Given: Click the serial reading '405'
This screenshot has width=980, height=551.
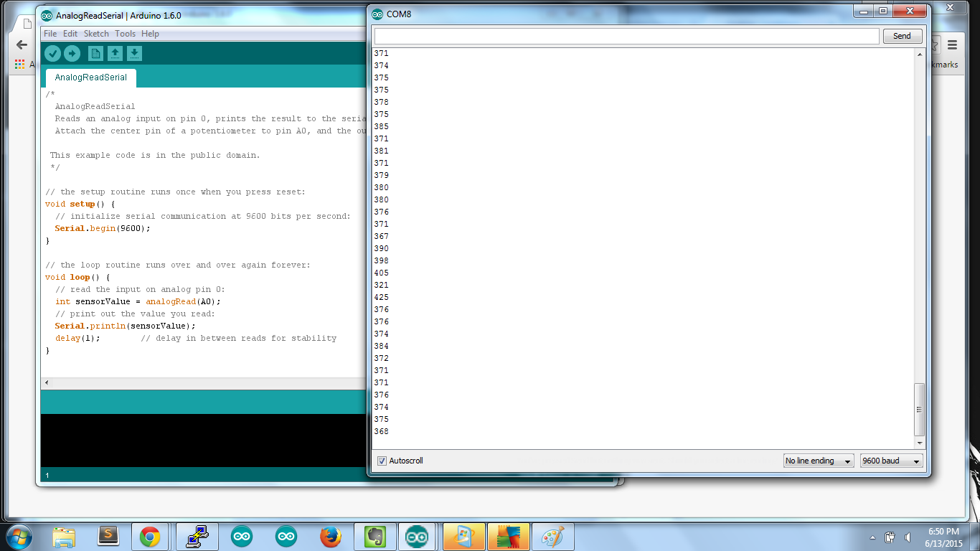Looking at the screenshot, I should 381,273.
